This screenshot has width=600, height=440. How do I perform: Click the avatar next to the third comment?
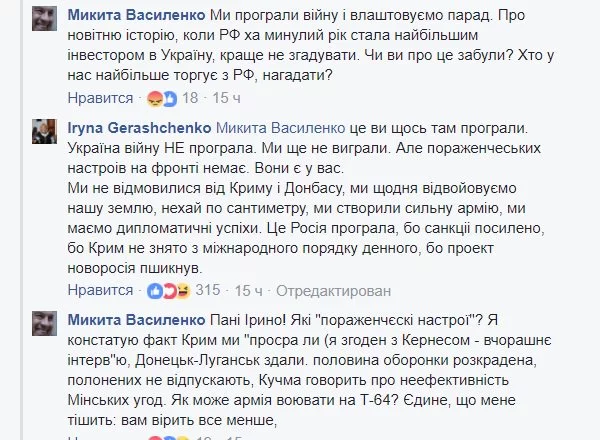pos(44,327)
